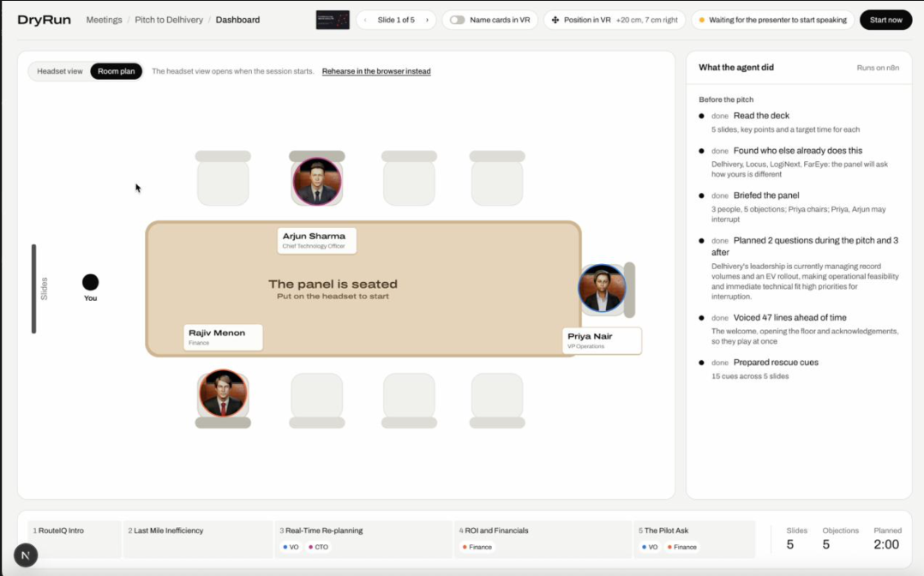Click the Start now button
924x576 pixels.
[x=885, y=20]
